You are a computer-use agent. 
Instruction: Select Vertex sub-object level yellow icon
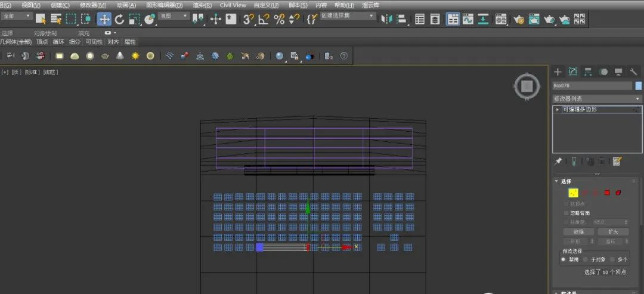573,193
